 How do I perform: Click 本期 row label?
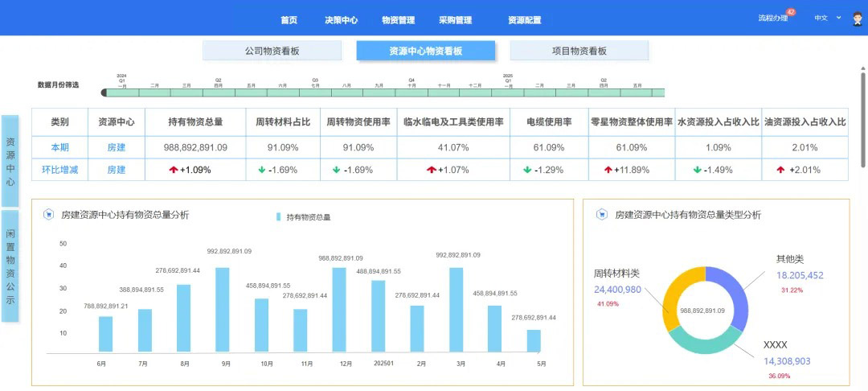pyautogui.click(x=59, y=147)
